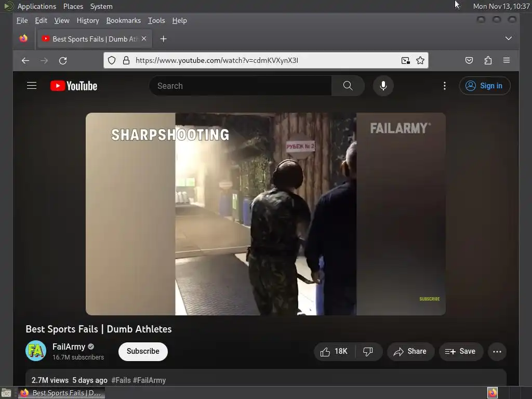Bookmark this page with star
This screenshot has width=532, height=399.
pos(420,60)
